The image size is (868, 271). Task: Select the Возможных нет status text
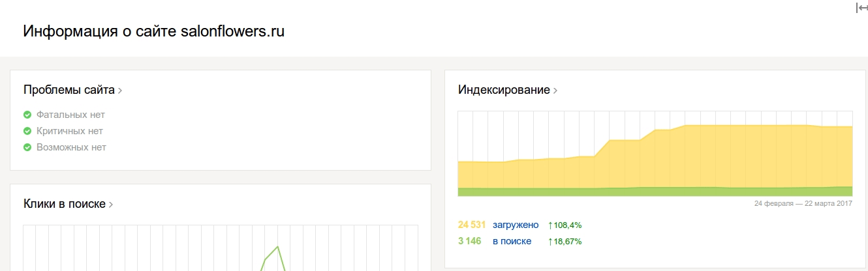coord(71,147)
